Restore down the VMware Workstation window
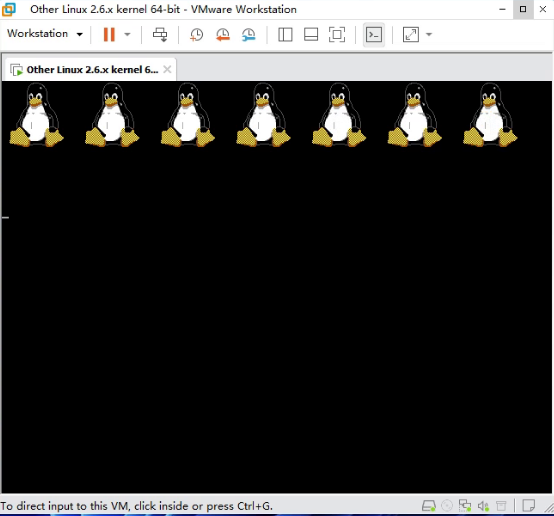The height and width of the screenshot is (516, 554). [523, 9]
